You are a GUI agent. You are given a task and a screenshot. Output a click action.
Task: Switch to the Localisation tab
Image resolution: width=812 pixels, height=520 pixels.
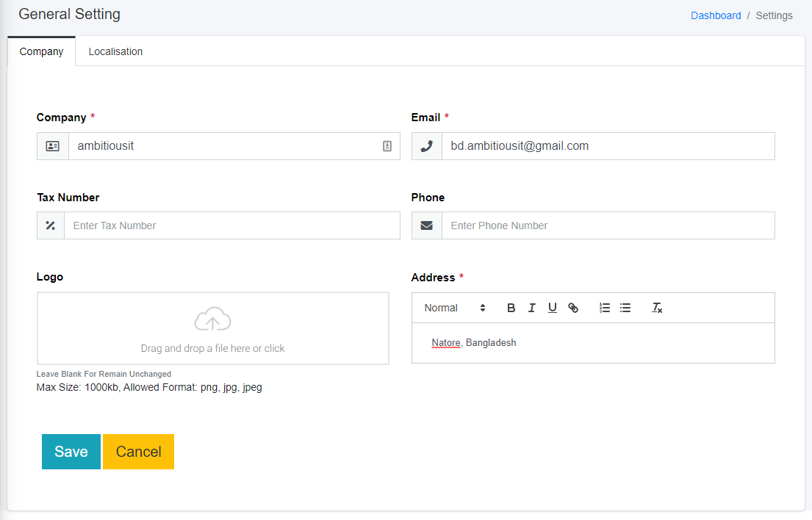tap(115, 51)
